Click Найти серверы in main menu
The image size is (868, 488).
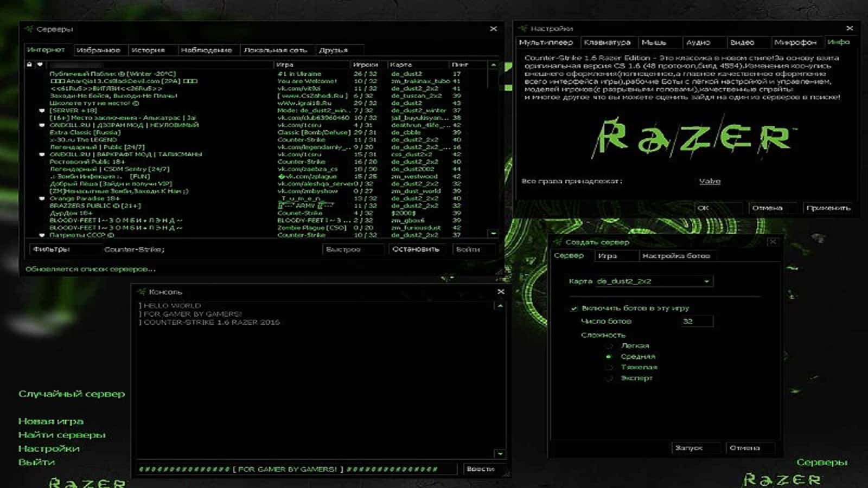point(62,435)
